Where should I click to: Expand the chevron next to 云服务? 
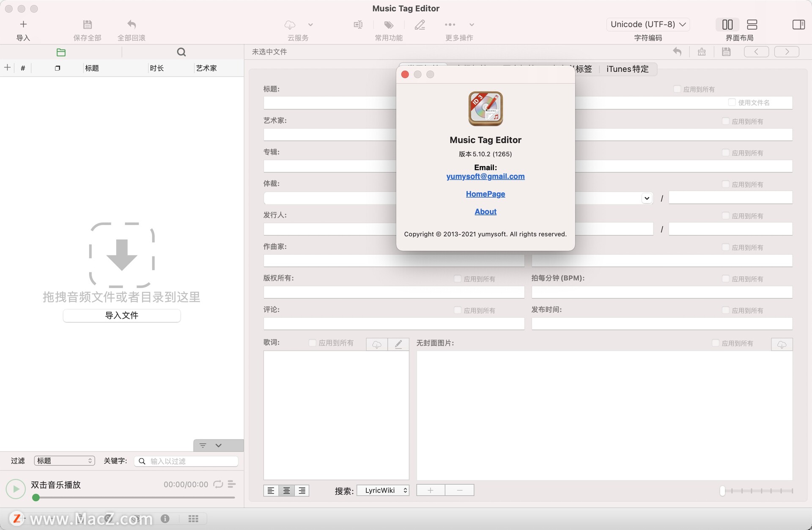pyautogui.click(x=310, y=25)
